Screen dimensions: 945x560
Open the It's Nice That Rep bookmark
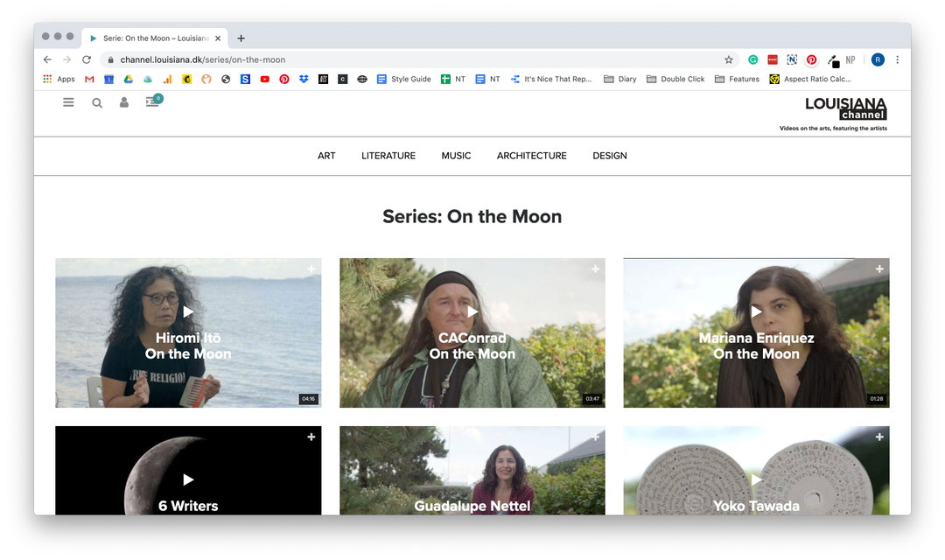click(x=551, y=79)
